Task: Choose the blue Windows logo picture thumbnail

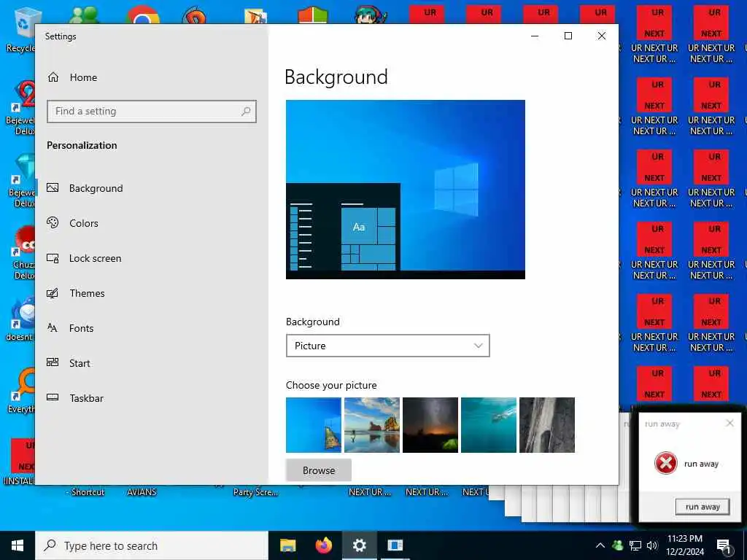Action: (314, 425)
